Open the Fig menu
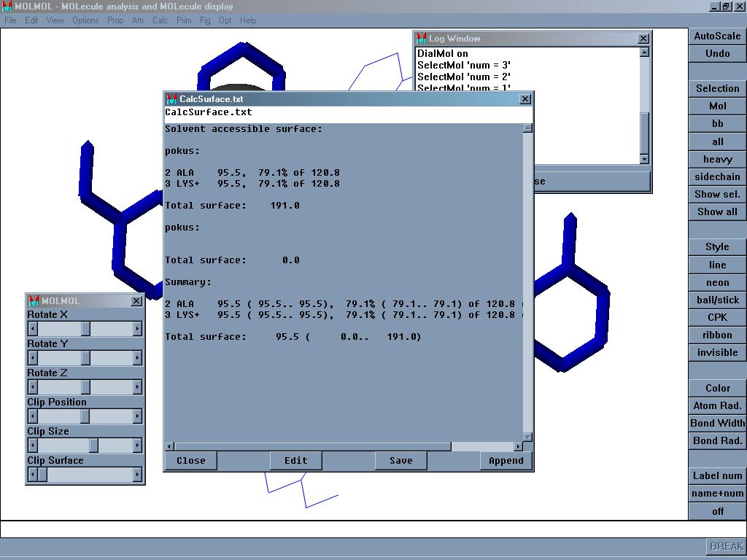The height and width of the screenshot is (560, 747). click(x=205, y=20)
